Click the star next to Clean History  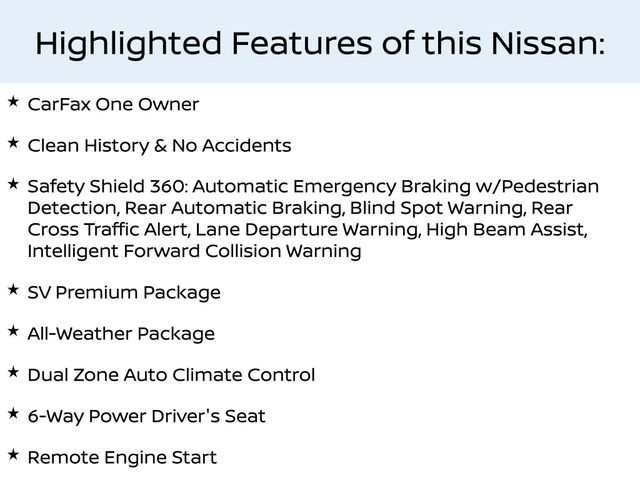pos(12,144)
